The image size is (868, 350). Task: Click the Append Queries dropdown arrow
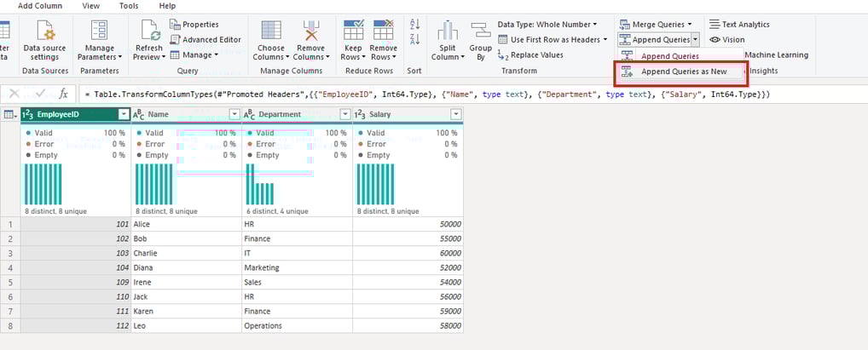[696, 40]
